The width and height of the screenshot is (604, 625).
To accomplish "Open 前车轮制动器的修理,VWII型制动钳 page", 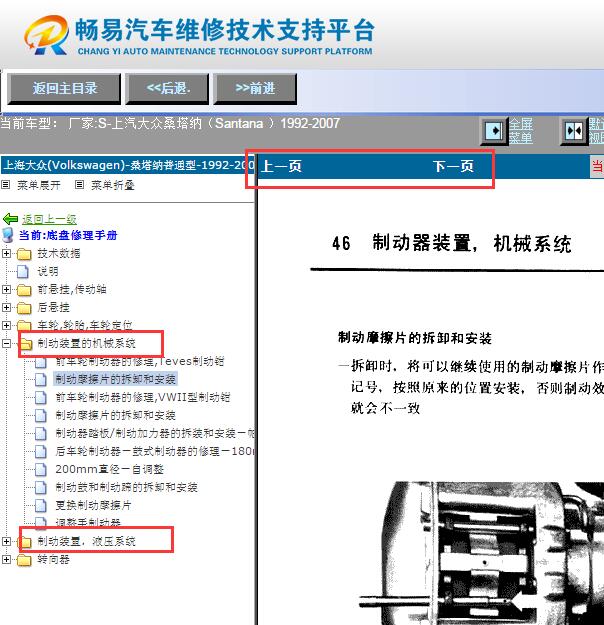I will [143, 397].
